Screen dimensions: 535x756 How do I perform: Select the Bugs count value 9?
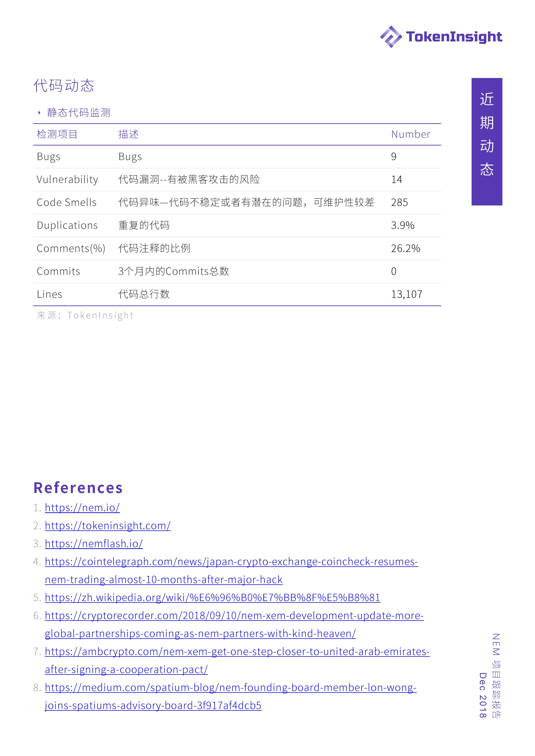pos(394,157)
